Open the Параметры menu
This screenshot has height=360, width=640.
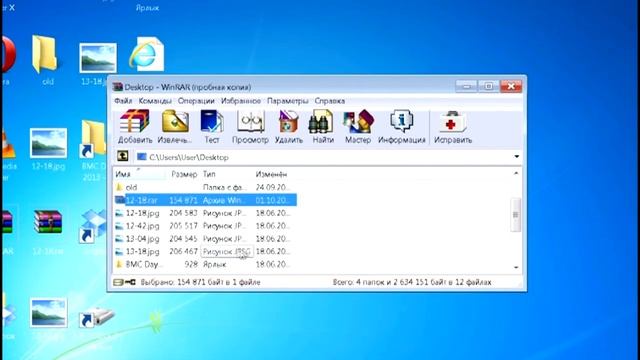tap(288, 101)
